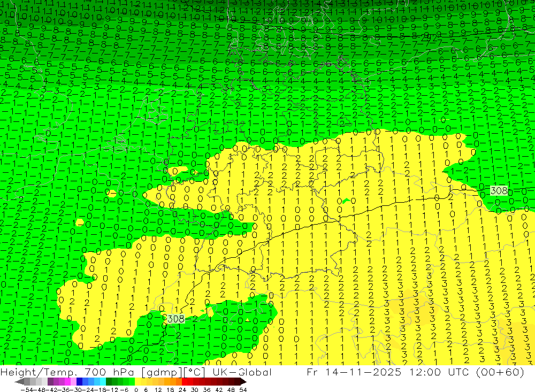Click the '24' value on the temperature legend
Viewport: 535px width, 392px height.
[182, 390]
